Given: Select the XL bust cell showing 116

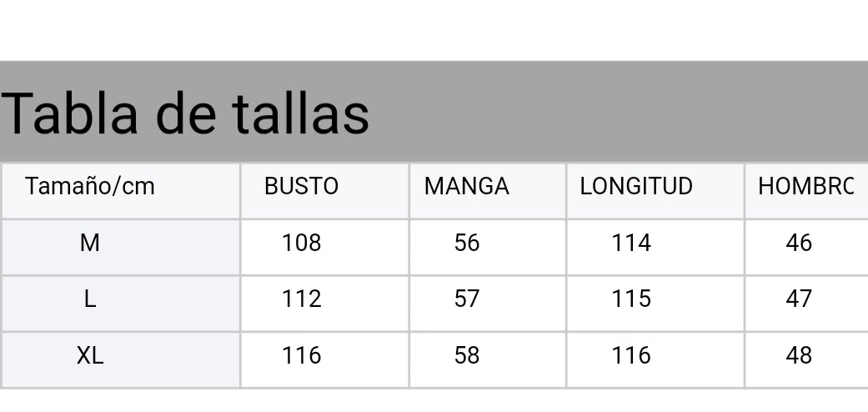Looking at the screenshot, I should pyautogui.click(x=301, y=355).
